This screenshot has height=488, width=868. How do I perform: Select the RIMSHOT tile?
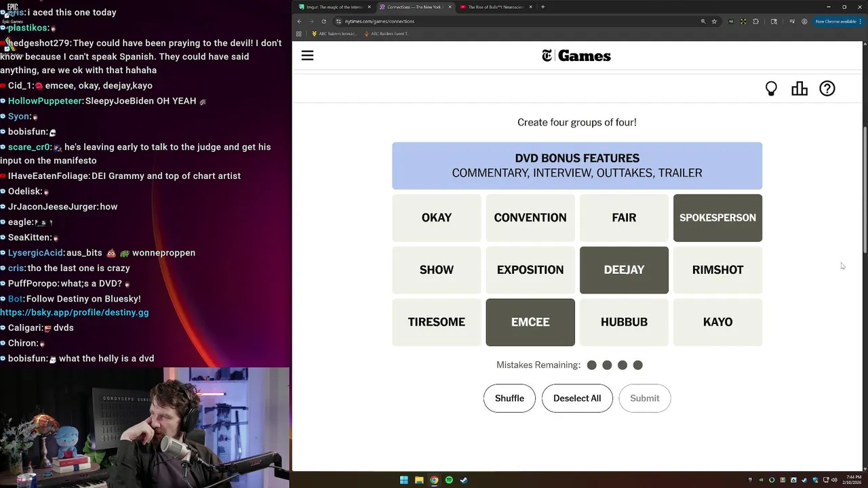click(x=717, y=270)
